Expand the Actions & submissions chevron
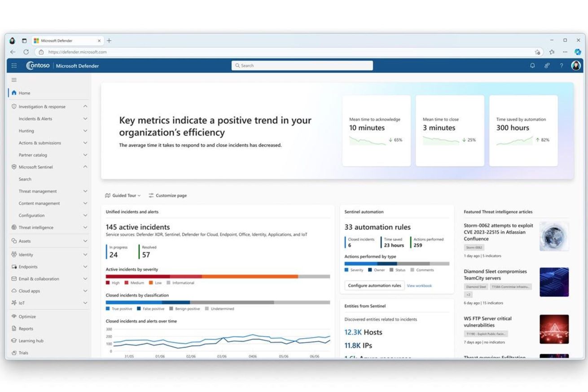The width and height of the screenshot is (588, 392). coord(85,143)
